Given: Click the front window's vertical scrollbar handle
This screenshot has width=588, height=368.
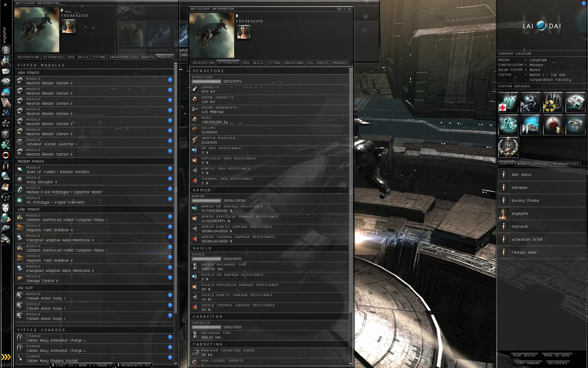Looking at the screenshot, I should click(x=351, y=191).
